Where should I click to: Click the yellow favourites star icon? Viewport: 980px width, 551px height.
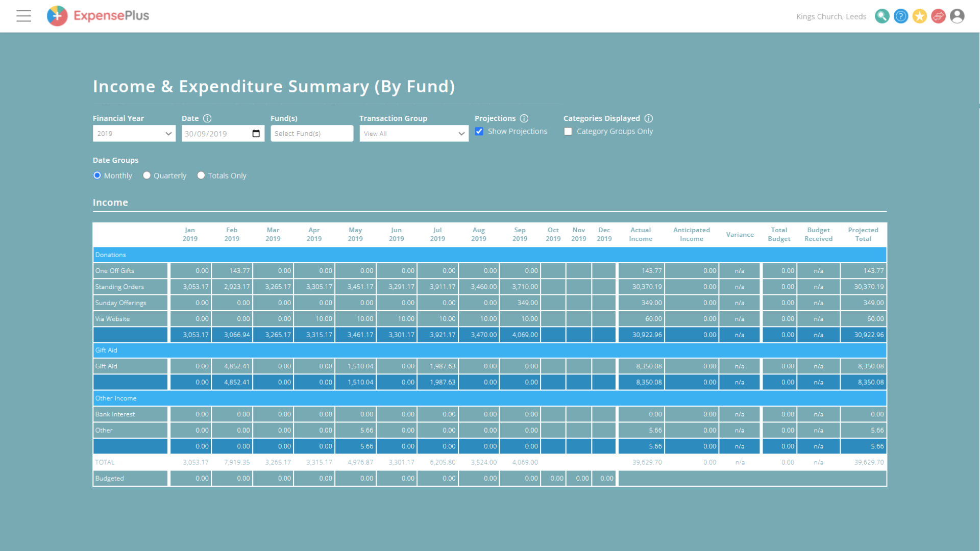[920, 16]
